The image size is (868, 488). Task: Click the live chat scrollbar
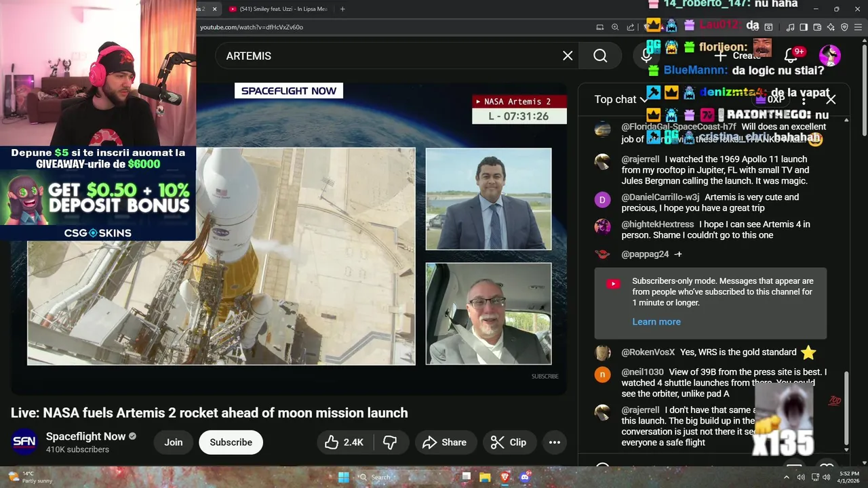pyautogui.click(x=846, y=407)
